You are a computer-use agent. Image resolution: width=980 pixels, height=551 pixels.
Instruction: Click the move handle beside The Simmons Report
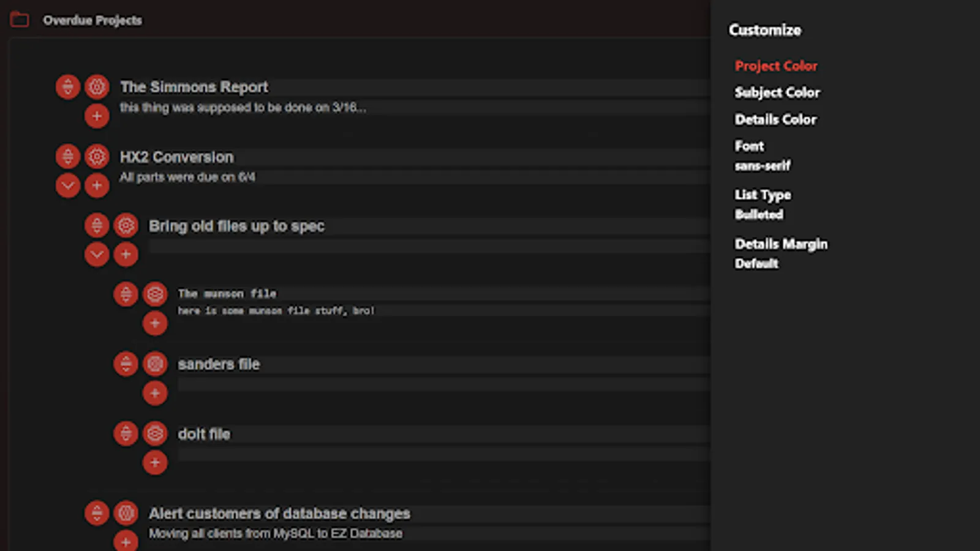pos(68,87)
